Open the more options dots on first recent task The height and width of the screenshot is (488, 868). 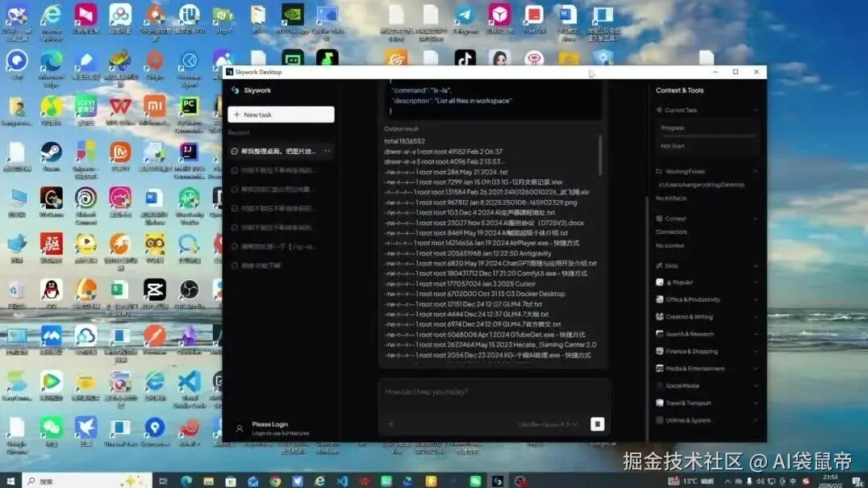(327, 151)
